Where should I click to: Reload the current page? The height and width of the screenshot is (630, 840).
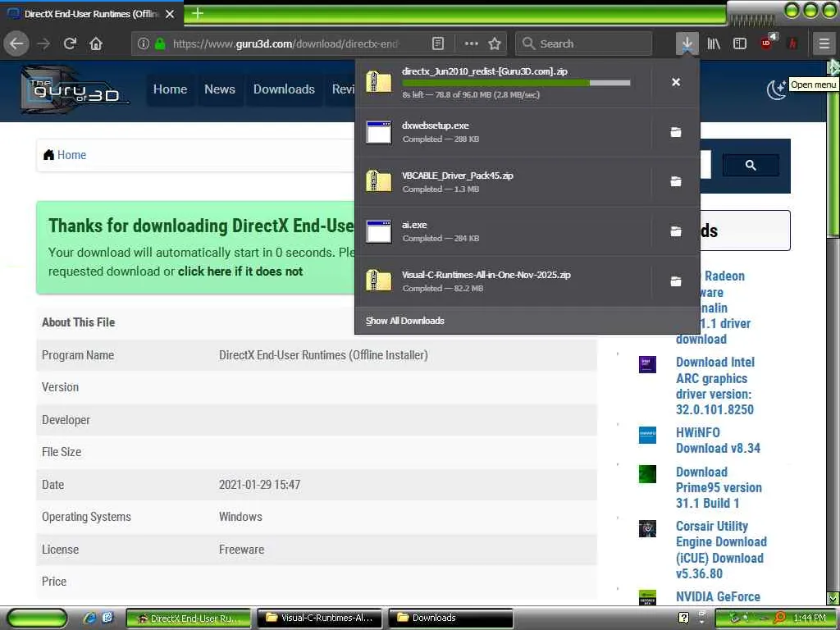(70, 43)
